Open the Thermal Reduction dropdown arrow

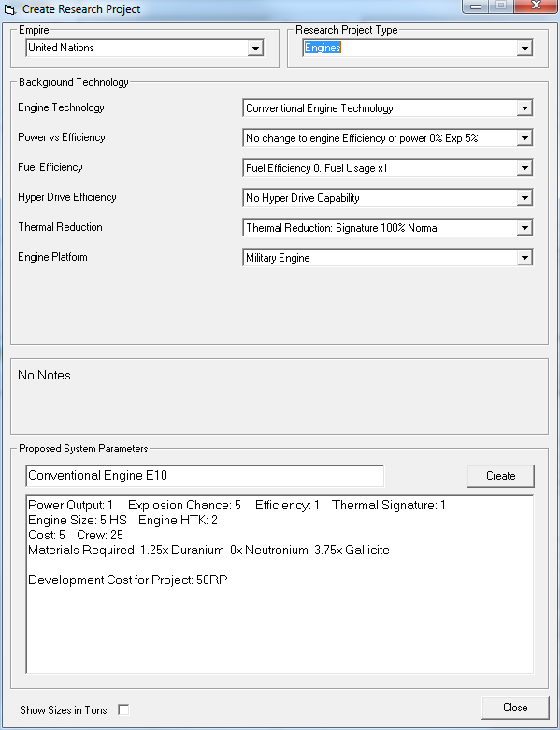pyautogui.click(x=524, y=228)
